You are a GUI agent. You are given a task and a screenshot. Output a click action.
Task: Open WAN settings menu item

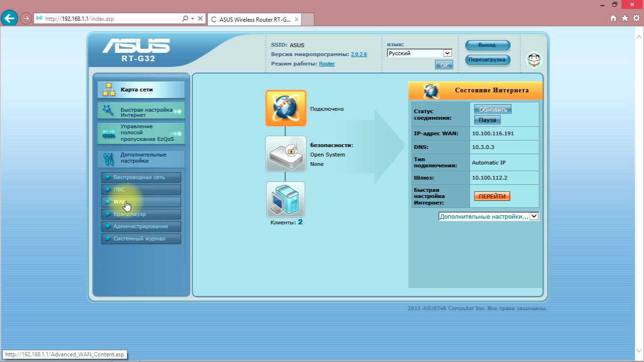click(141, 202)
